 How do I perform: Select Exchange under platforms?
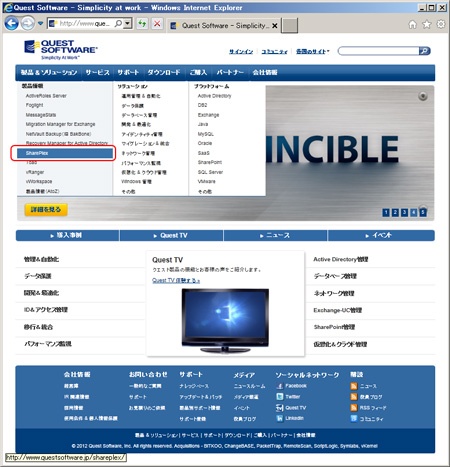[x=208, y=115]
